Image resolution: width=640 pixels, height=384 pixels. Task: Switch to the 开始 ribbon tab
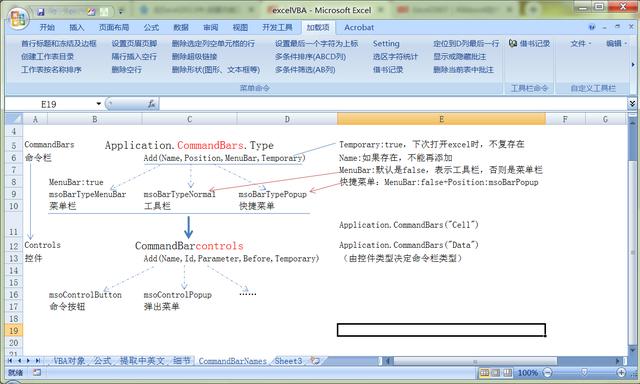(x=47, y=27)
